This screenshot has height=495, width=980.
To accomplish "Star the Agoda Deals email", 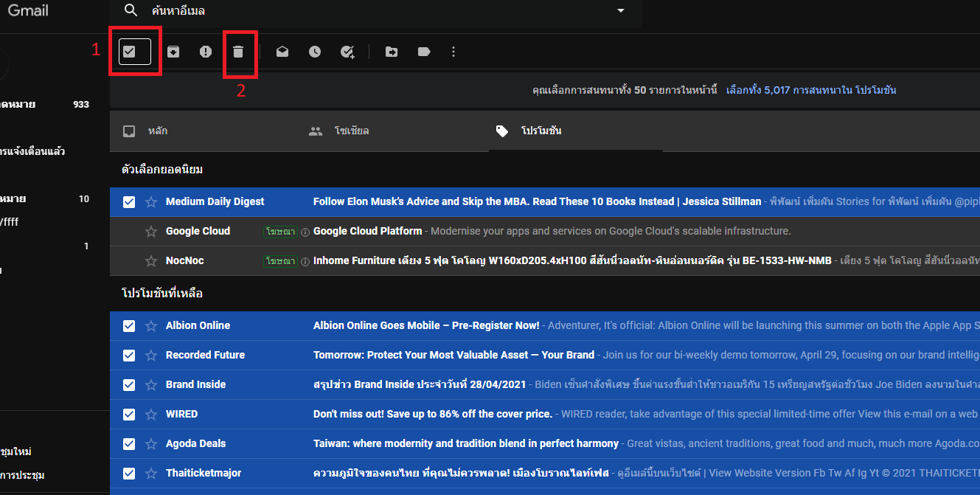I will coord(151,443).
